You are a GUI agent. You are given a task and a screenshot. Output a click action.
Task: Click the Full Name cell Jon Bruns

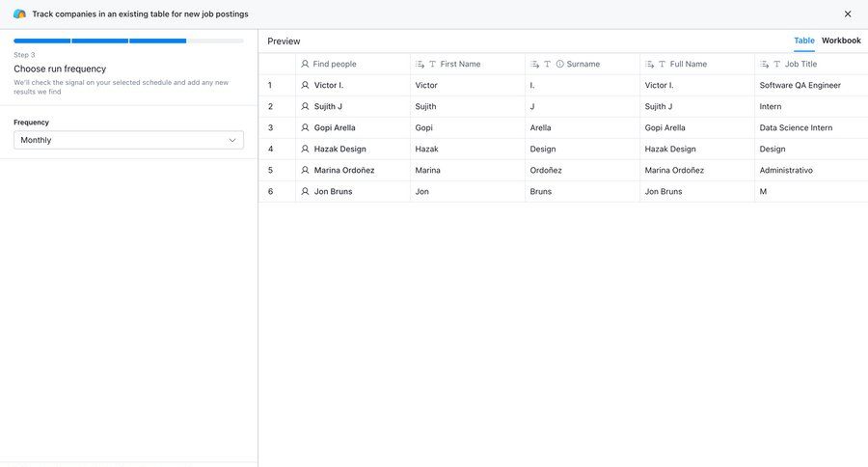tap(697, 191)
